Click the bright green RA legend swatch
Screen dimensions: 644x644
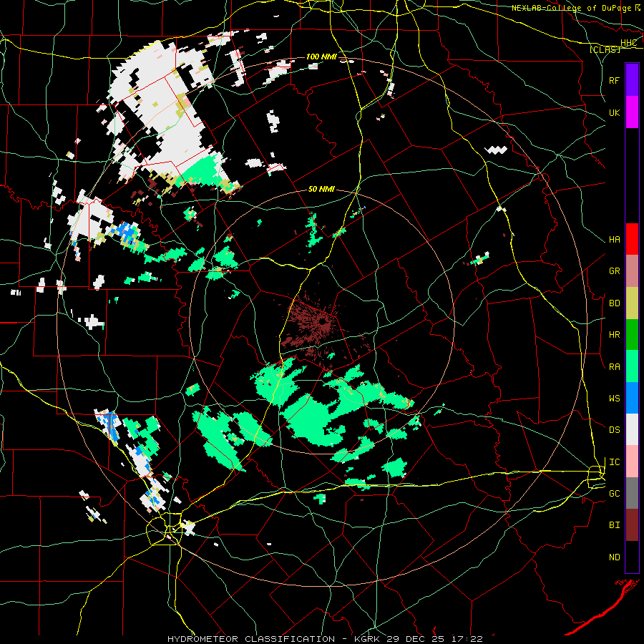click(632, 366)
